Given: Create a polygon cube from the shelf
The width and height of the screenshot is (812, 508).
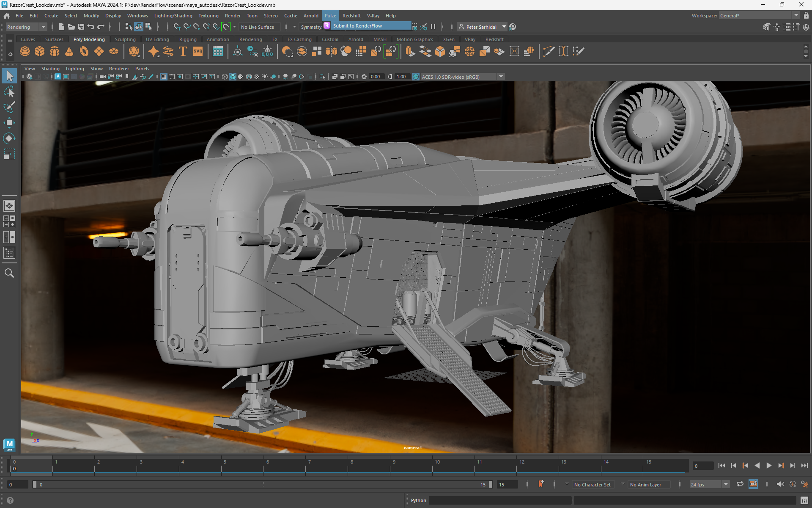Looking at the screenshot, I should click(40, 52).
